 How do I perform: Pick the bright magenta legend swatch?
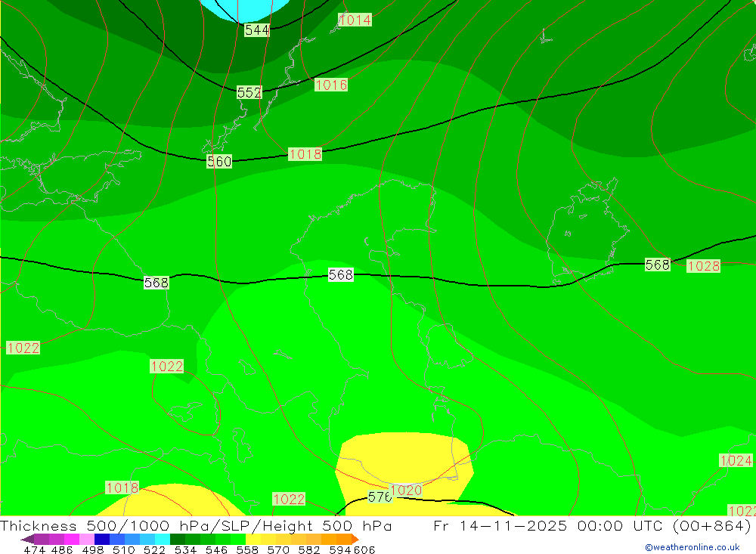point(72,539)
